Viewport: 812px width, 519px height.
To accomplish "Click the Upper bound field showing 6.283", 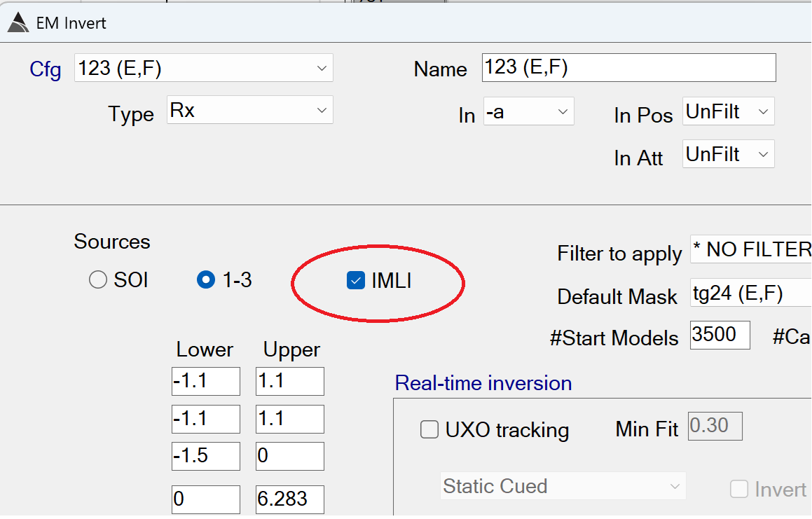I will (x=289, y=499).
